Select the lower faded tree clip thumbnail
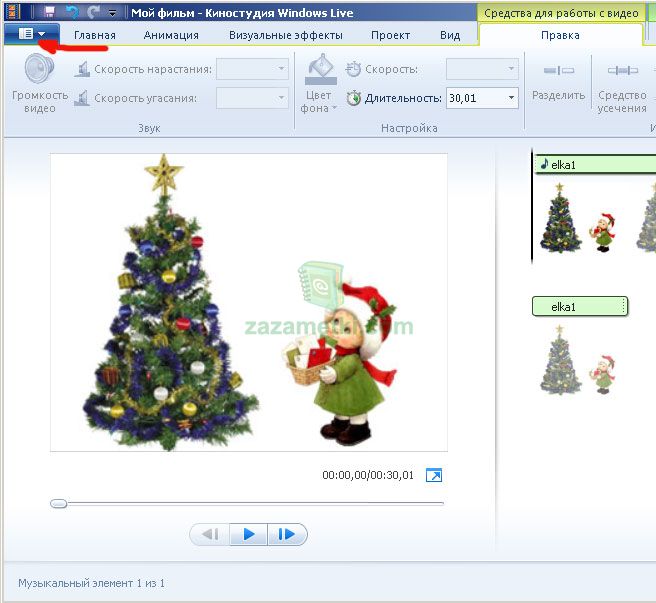 [x=578, y=360]
